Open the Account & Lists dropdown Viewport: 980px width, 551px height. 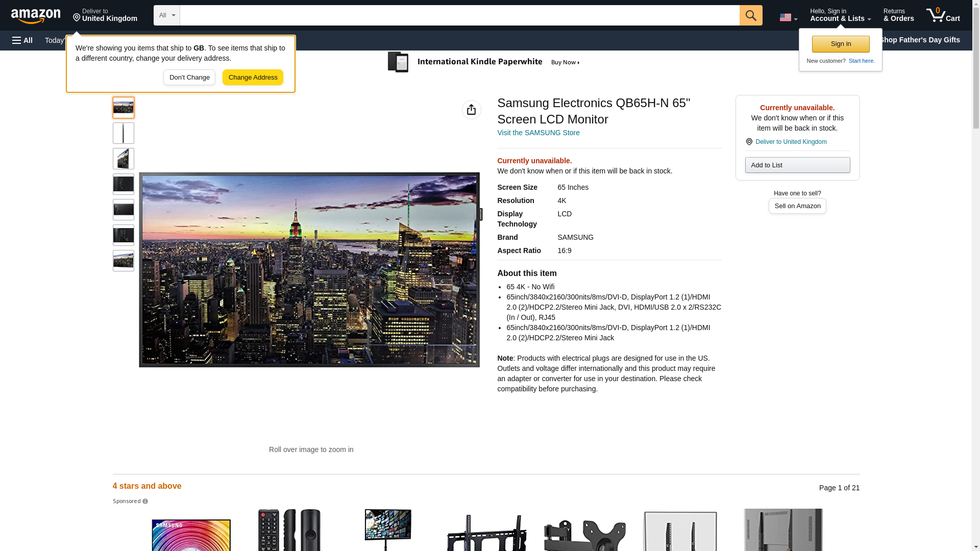[840, 15]
